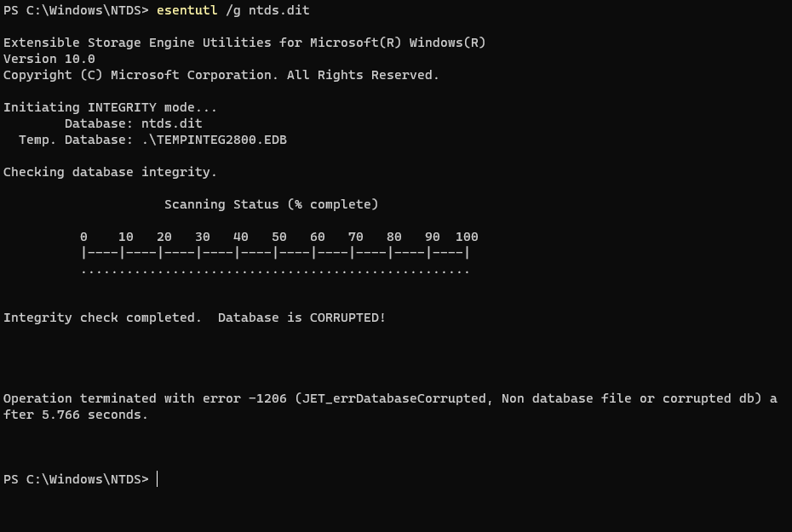Click the Version 10.0 text

coord(49,59)
